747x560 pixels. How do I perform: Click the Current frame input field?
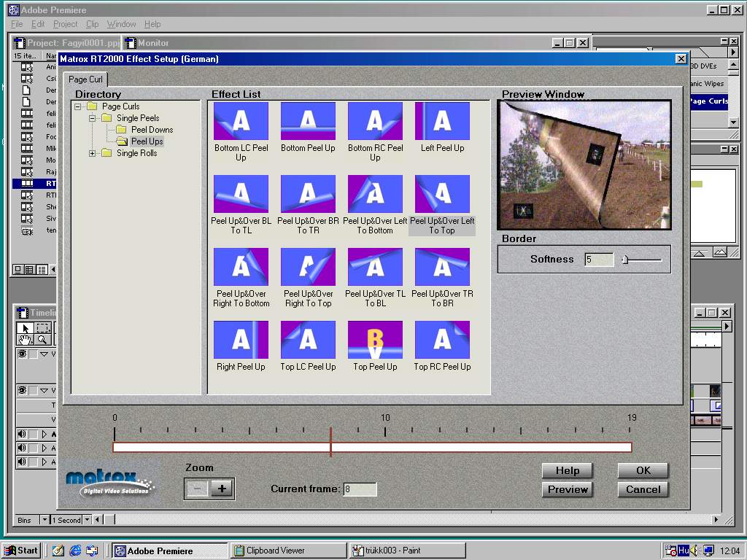point(360,489)
